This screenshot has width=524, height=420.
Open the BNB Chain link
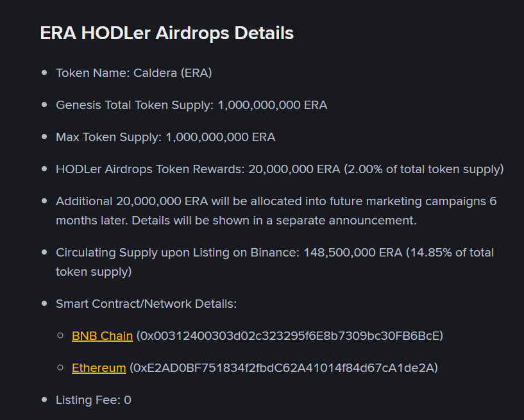pyautogui.click(x=102, y=336)
